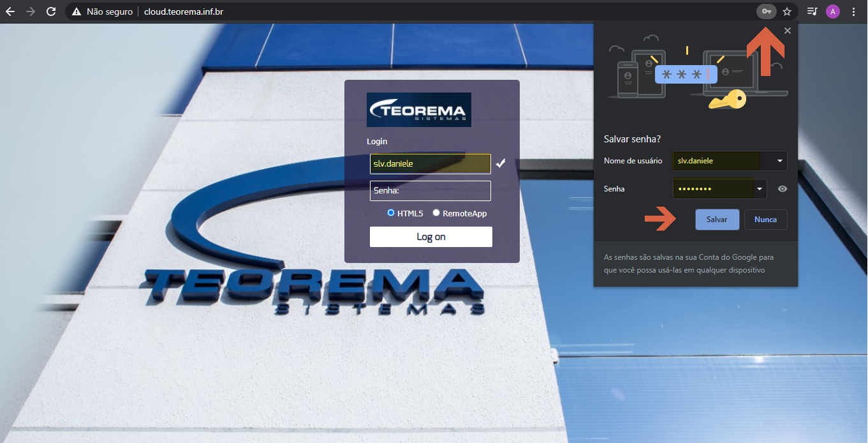Click the checkmark beside the username field
Screen dimensions: 868x443
[x=501, y=163]
